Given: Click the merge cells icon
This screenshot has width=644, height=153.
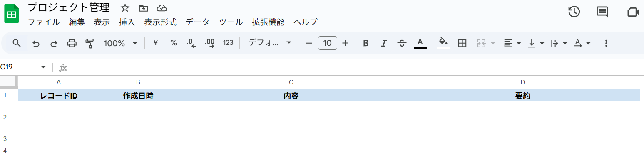Looking at the screenshot, I should click(x=481, y=43).
